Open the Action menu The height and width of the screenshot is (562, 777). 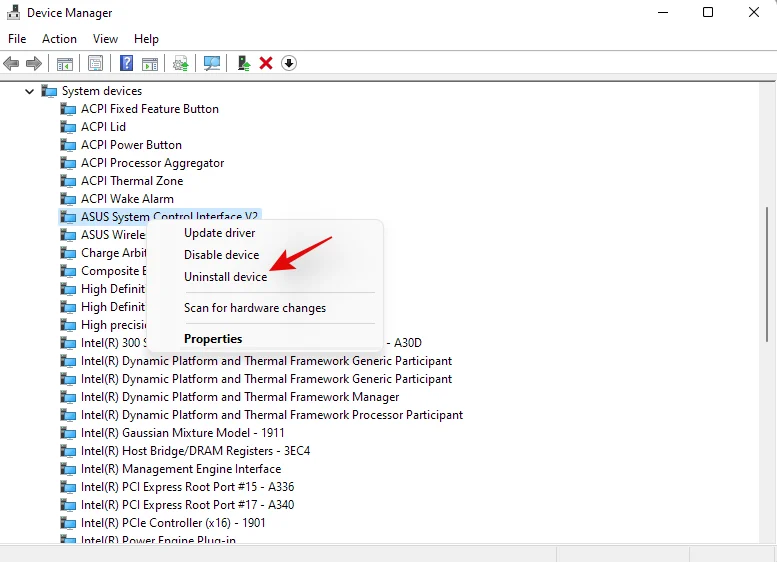pos(59,39)
